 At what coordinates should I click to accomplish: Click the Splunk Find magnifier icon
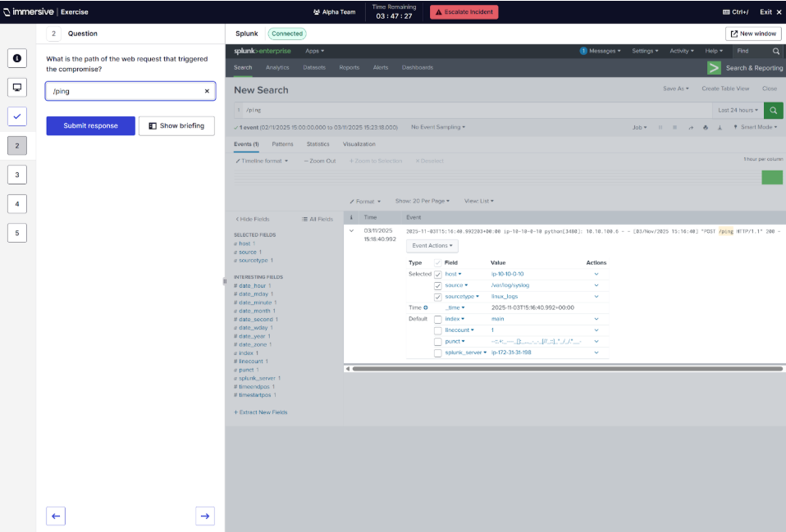click(776, 51)
